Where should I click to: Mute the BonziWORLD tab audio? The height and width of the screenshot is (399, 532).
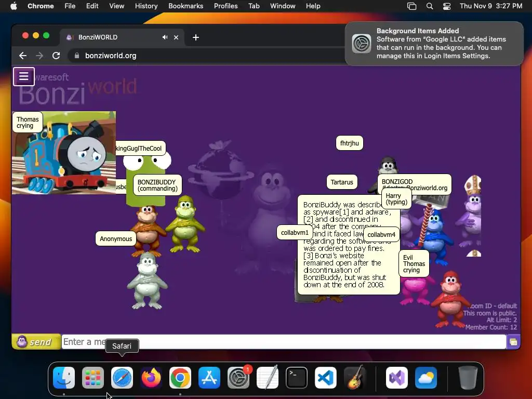pos(165,37)
